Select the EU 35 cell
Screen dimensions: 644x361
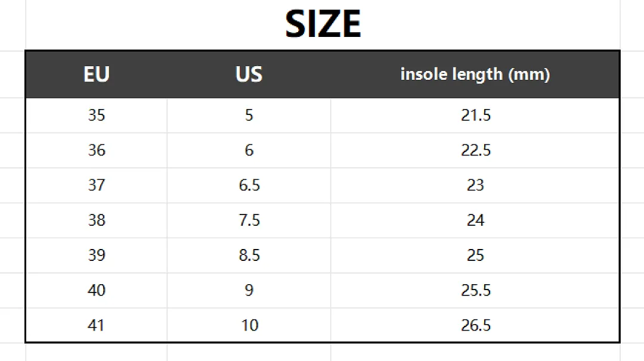pyautogui.click(x=97, y=116)
